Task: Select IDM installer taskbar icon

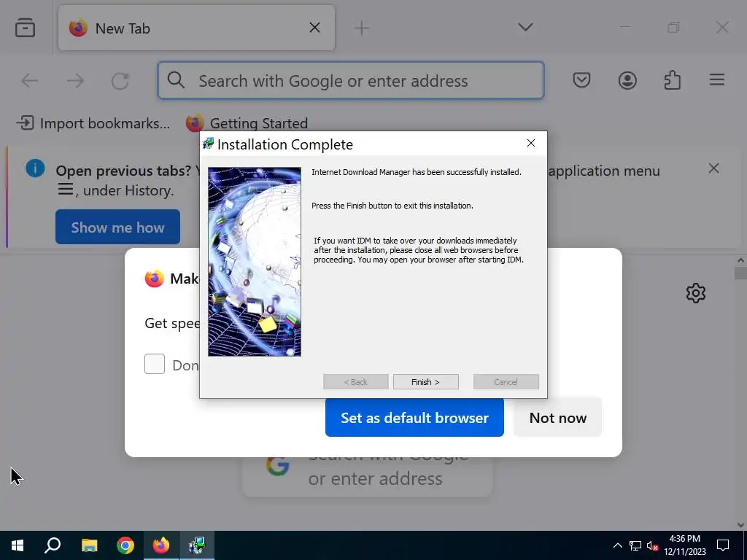Action: tap(197, 545)
